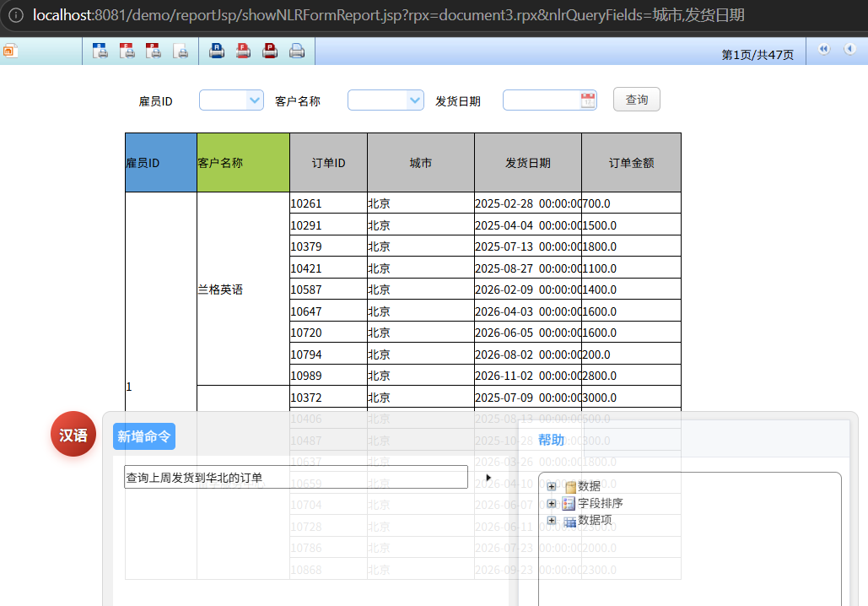Screen dimensions: 868x606
Task: Click the 新增命令 button
Action: tap(144, 436)
